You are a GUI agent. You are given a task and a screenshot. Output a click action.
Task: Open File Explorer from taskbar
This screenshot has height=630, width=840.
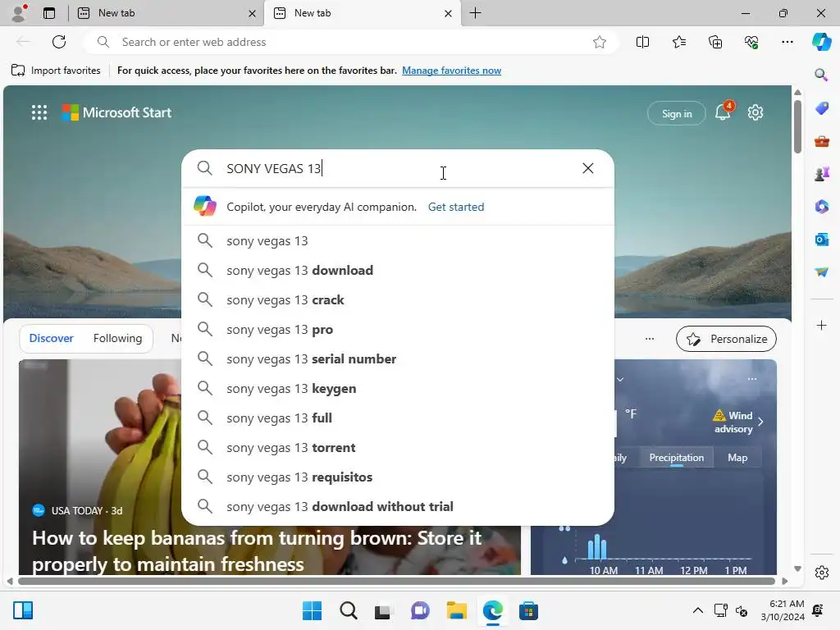(456, 610)
